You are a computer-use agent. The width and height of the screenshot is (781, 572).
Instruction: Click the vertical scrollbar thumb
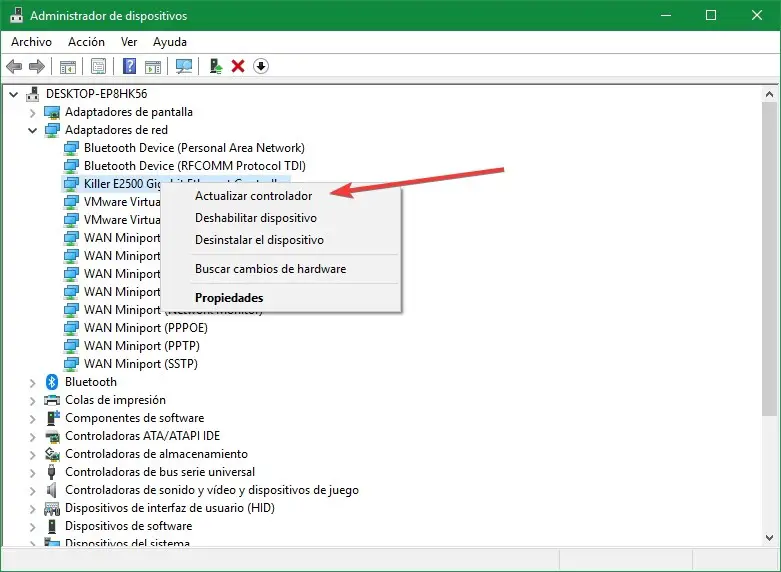pos(769,258)
